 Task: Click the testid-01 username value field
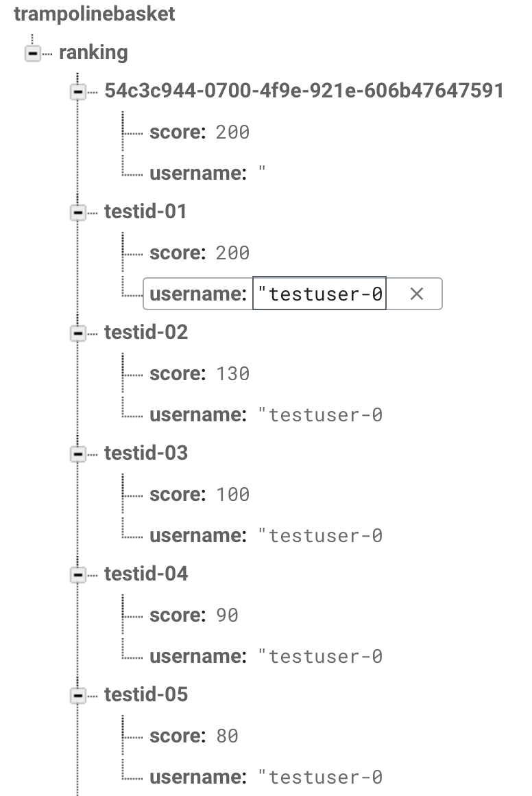pyautogui.click(x=319, y=294)
